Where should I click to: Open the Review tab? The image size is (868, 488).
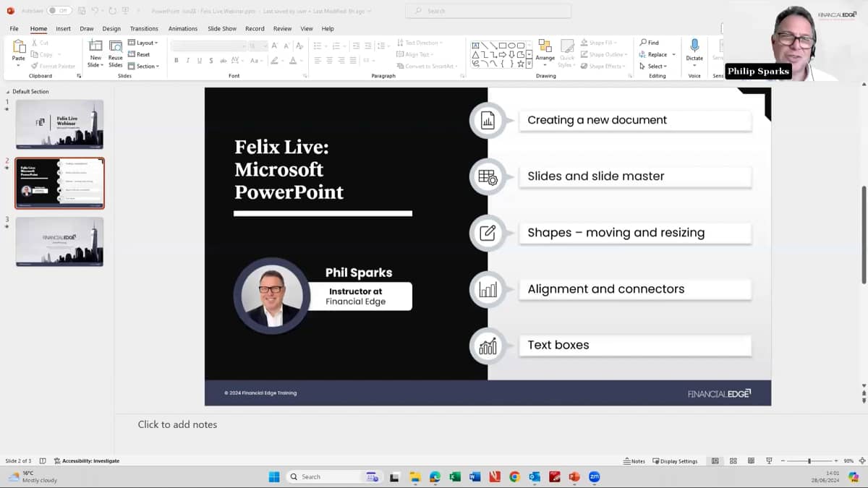pyautogui.click(x=282, y=29)
